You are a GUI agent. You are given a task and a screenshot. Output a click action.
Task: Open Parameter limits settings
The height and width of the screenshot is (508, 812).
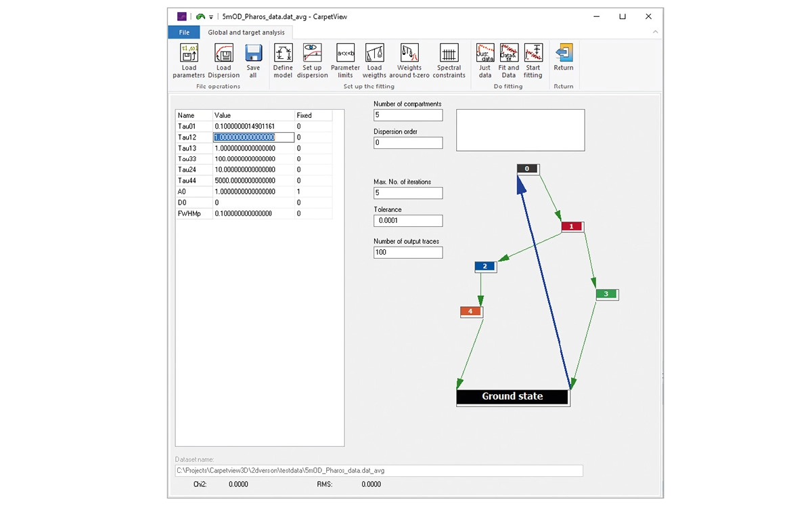(345, 54)
